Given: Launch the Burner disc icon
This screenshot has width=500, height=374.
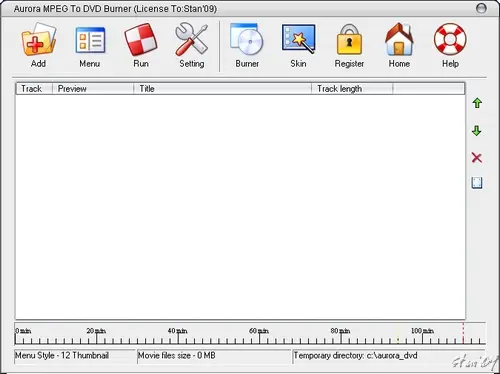Looking at the screenshot, I should pyautogui.click(x=246, y=39).
